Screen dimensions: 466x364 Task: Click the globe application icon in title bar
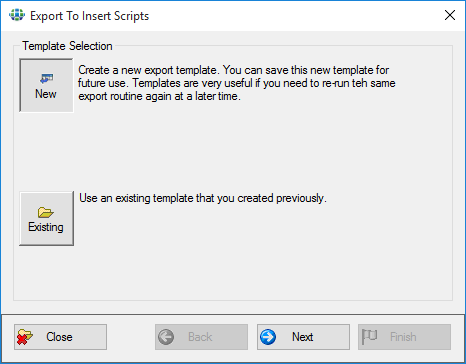tap(17, 15)
